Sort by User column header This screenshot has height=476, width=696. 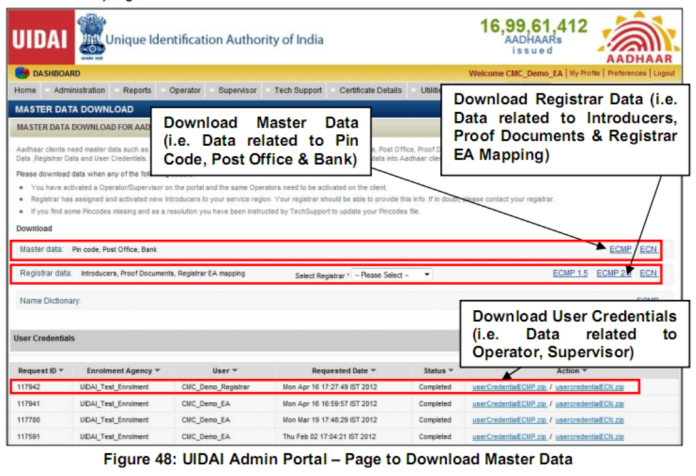pos(225,371)
